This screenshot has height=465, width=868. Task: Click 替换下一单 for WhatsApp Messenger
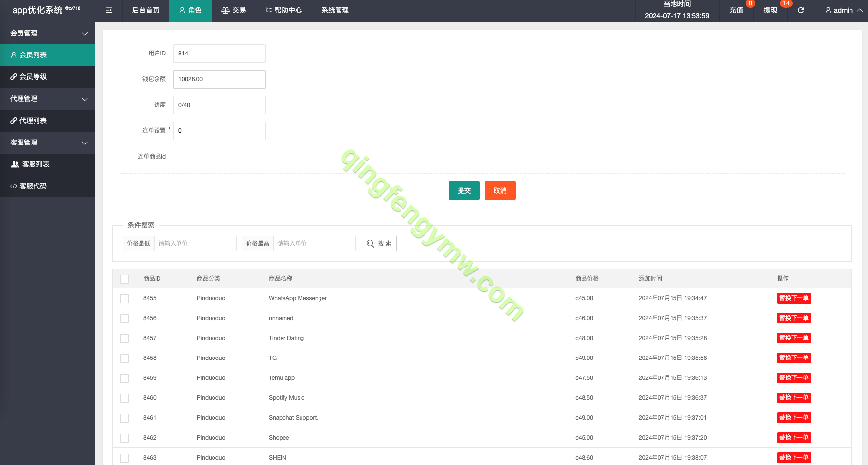click(x=794, y=298)
